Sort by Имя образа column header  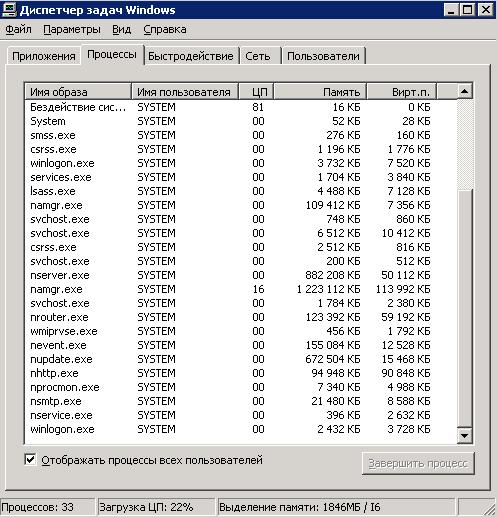click(78, 92)
